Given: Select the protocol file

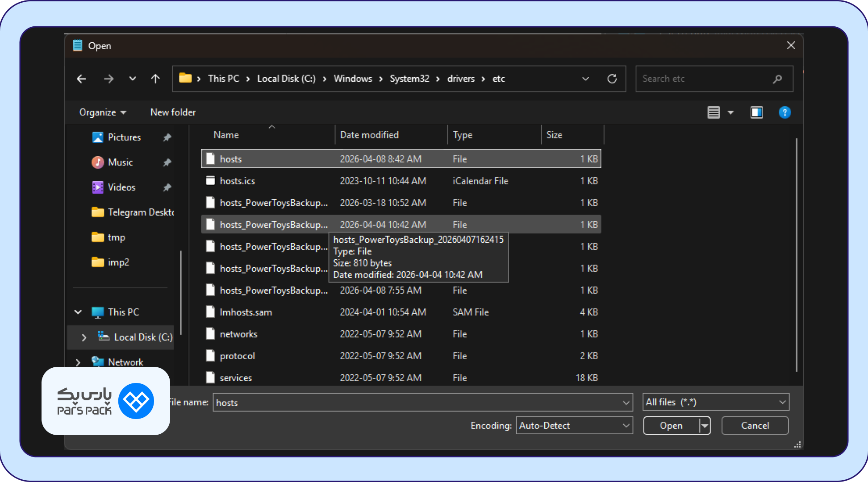Looking at the screenshot, I should pos(401,356).
